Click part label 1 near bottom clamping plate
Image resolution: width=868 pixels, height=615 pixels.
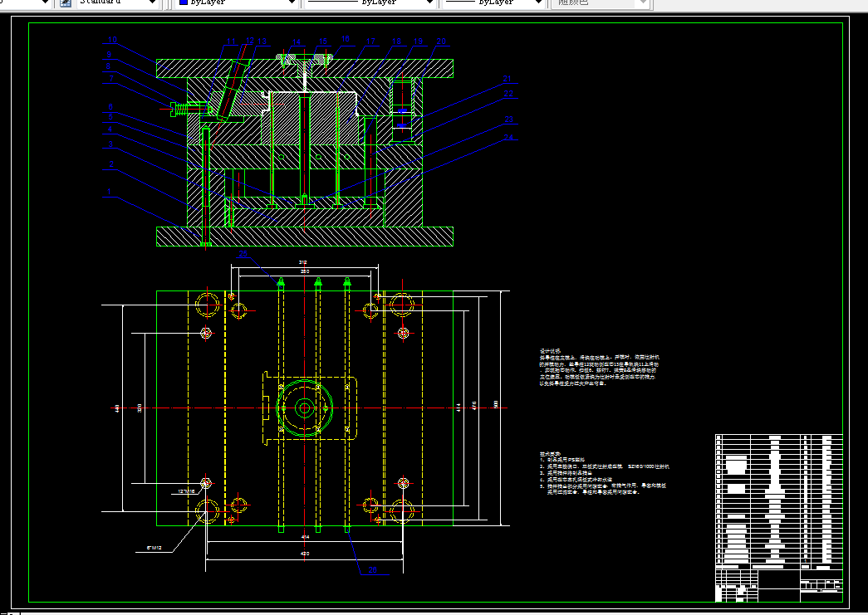[109, 192]
